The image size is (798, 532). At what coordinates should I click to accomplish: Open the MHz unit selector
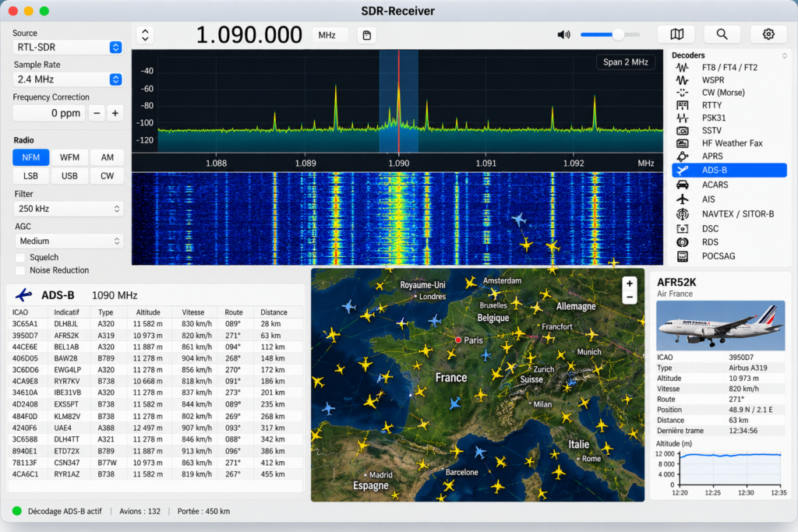(x=330, y=35)
